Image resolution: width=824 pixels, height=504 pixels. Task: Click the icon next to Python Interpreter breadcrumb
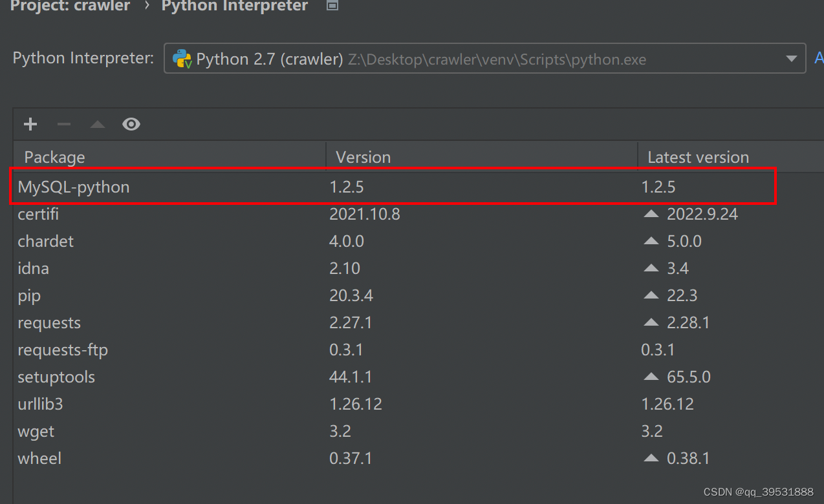pyautogui.click(x=332, y=6)
